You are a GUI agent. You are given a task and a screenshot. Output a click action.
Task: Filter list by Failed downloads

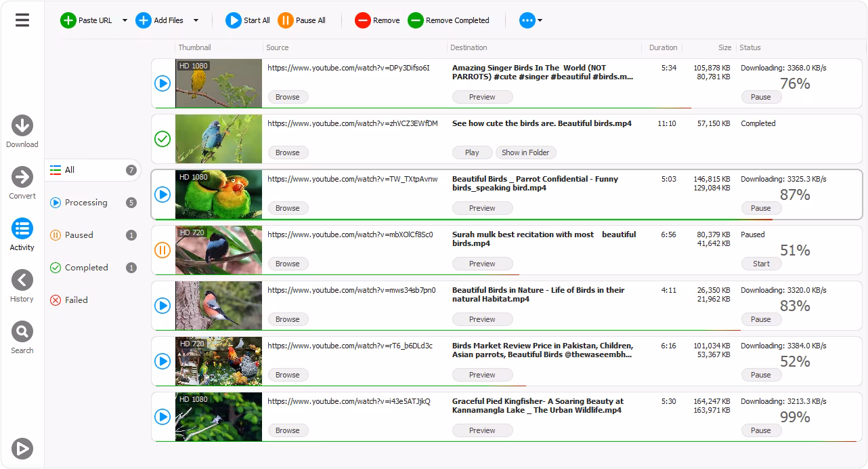76,300
